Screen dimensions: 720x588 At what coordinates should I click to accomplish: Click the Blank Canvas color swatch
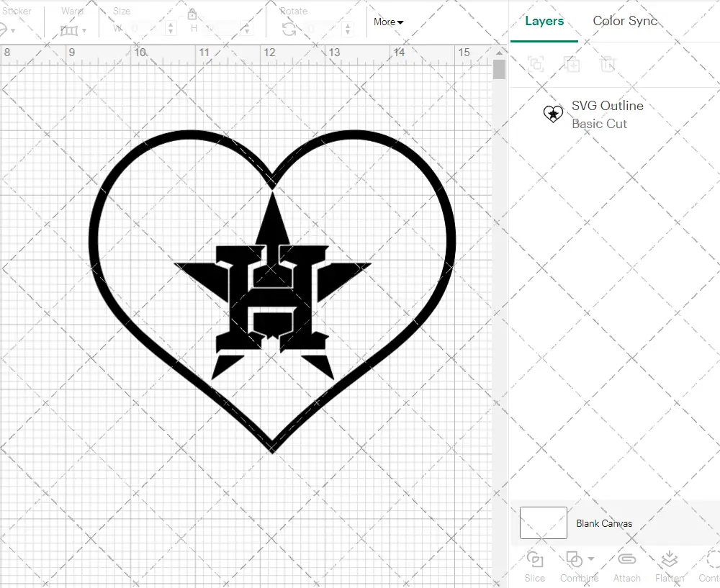pos(543,523)
